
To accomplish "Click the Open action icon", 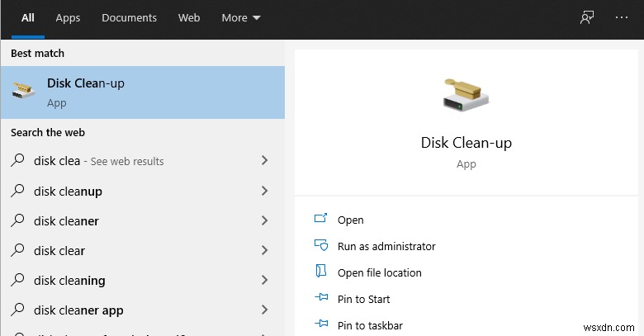I will [321, 220].
